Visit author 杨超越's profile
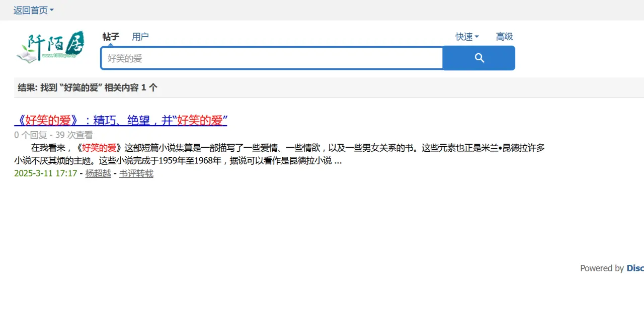 (98, 173)
